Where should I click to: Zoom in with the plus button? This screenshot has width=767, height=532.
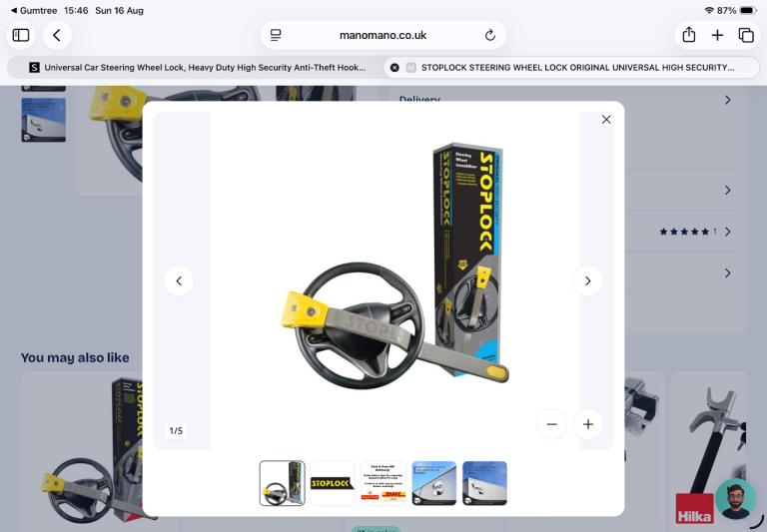pyautogui.click(x=588, y=424)
